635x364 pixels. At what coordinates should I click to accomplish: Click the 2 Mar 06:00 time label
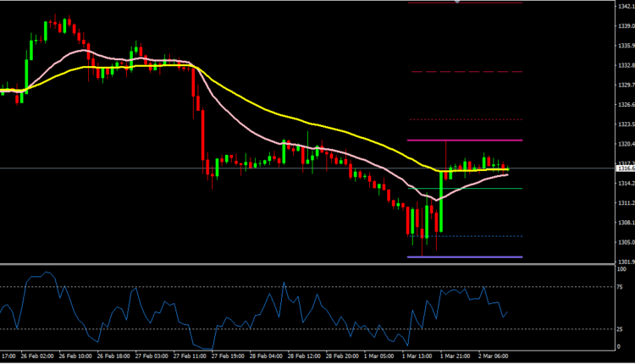[x=494, y=357]
